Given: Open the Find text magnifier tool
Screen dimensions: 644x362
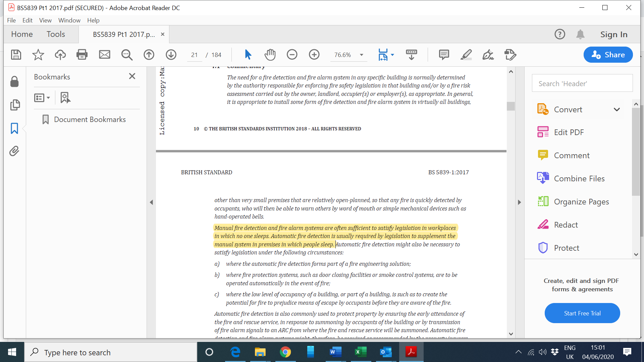Looking at the screenshot, I should [127, 55].
